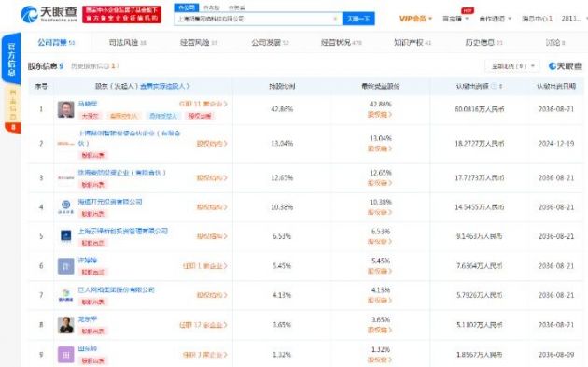Open the company logo in row 2

(65, 144)
